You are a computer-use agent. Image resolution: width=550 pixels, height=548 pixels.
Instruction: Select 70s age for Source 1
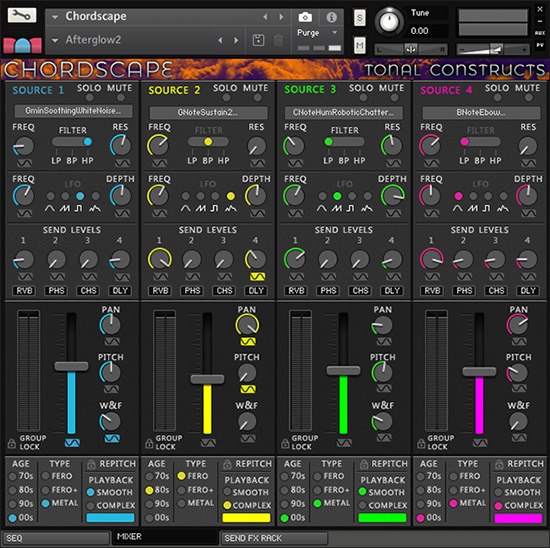(x=13, y=476)
